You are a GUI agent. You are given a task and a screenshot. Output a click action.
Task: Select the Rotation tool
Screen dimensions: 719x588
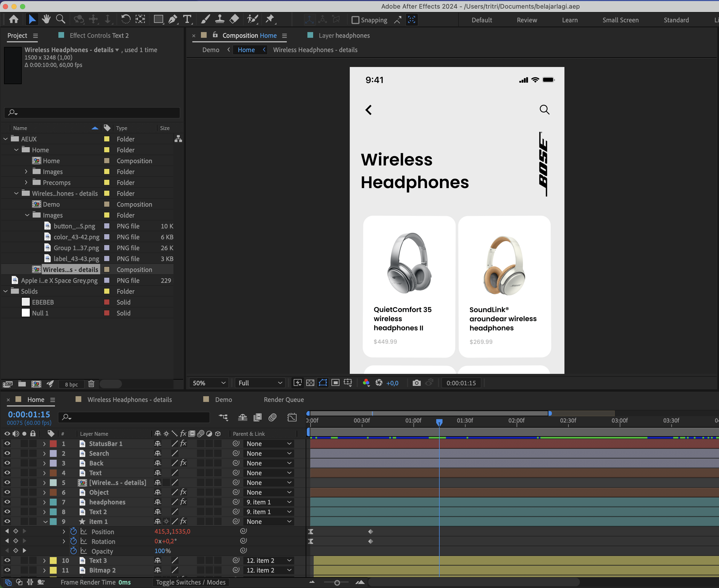(126, 19)
